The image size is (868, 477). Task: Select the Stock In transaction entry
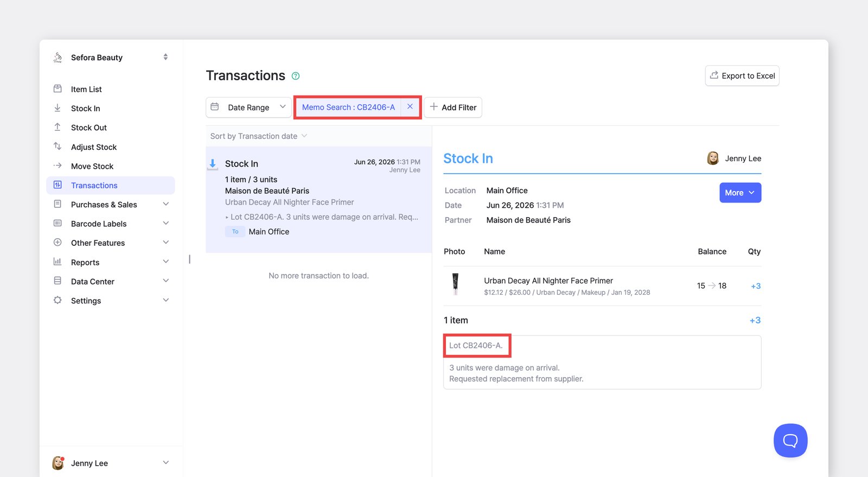click(319, 199)
